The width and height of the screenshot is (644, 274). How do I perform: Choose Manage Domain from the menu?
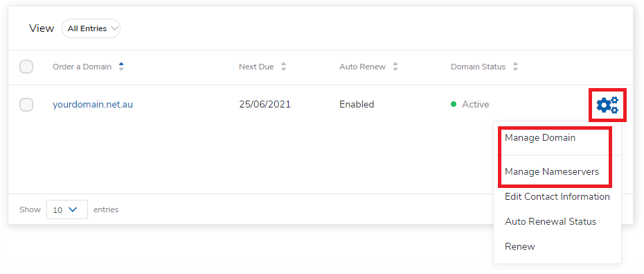[x=539, y=138]
